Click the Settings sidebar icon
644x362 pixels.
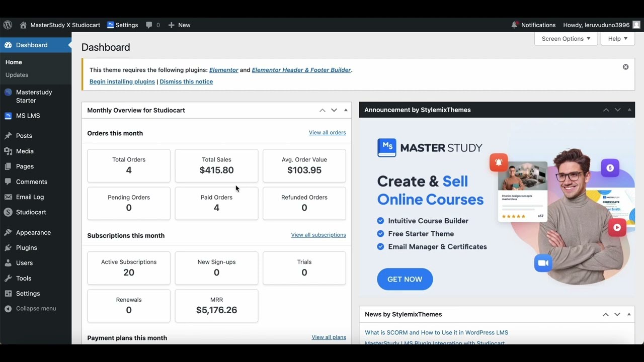coord(8,294)
